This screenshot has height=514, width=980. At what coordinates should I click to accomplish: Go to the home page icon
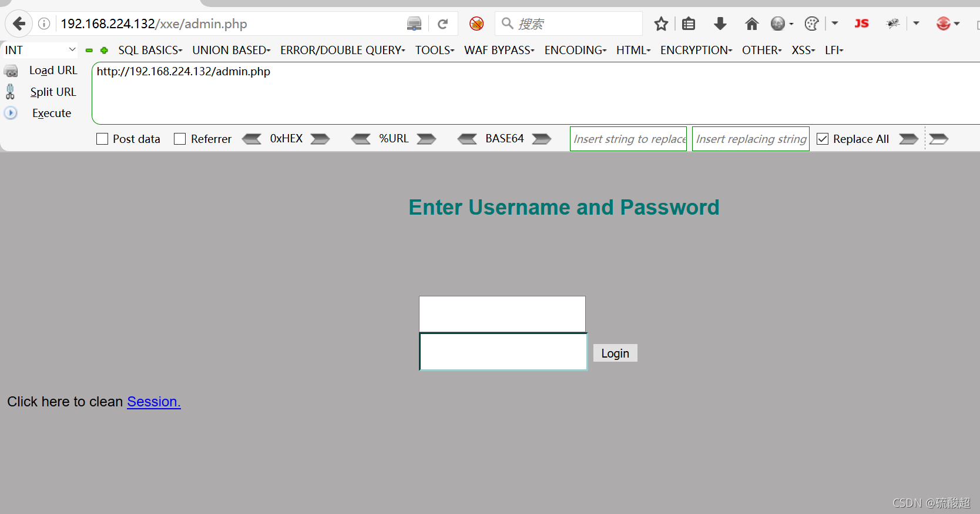(751, 24)
